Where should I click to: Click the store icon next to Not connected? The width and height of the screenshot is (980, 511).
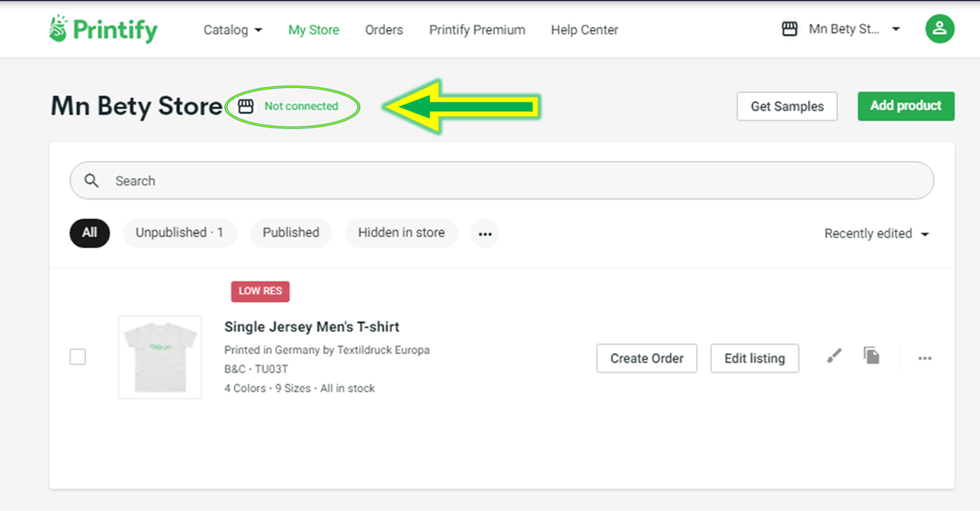click(x=246, y=106)
